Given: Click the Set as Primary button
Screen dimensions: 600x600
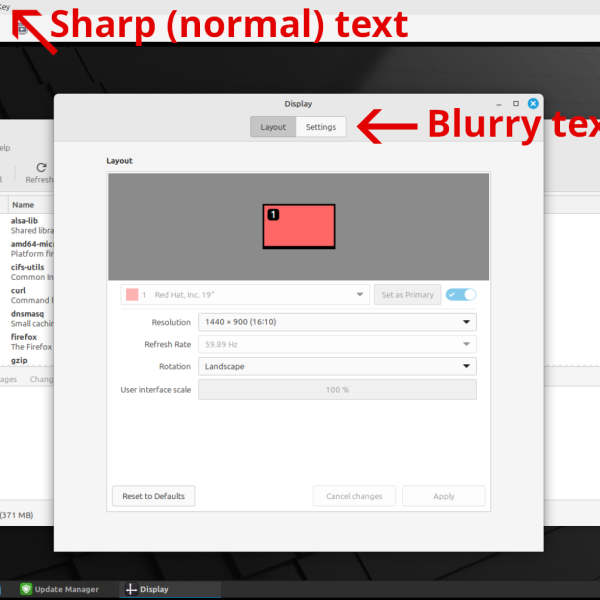Looking at the screenshot, I should (408, 295).
